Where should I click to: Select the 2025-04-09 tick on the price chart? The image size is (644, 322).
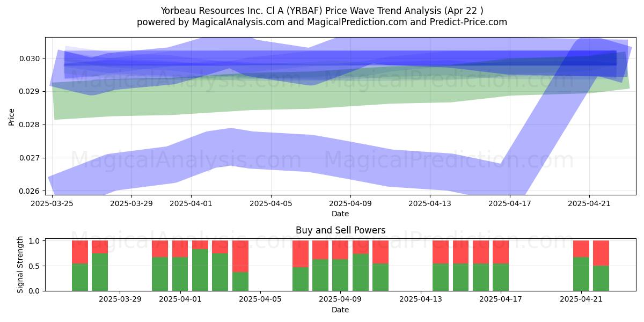350,203
